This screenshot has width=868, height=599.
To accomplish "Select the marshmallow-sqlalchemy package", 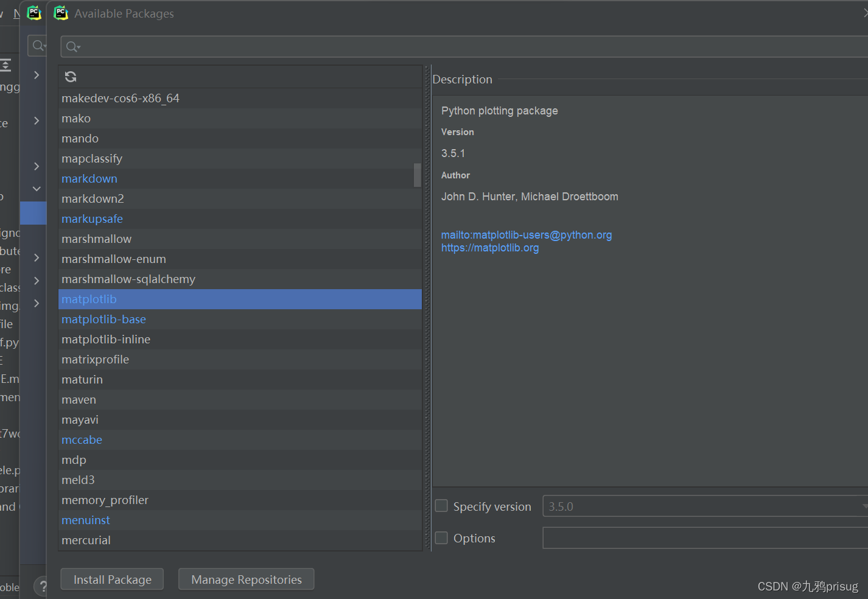I will click(240, 279).
